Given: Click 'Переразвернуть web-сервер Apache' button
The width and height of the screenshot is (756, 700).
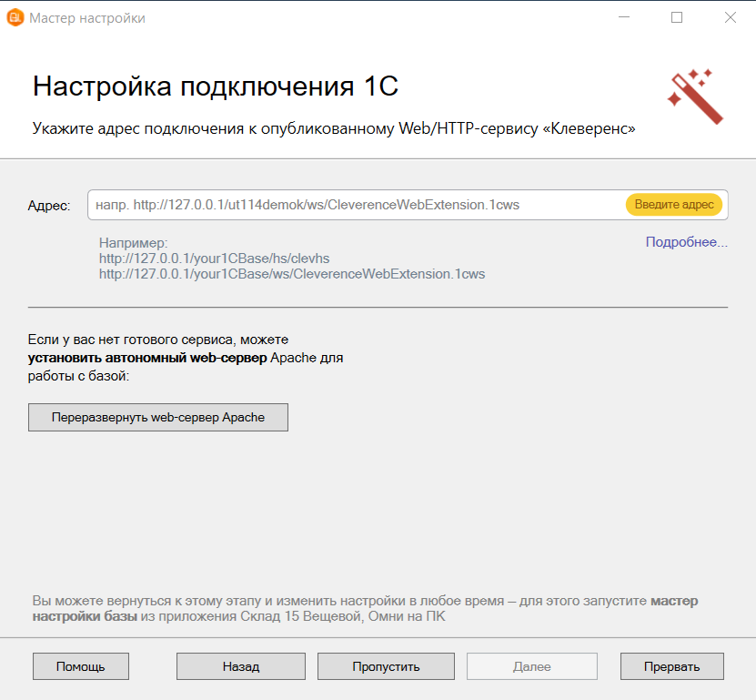Looking at the screenshot, I should pos(158,417).
